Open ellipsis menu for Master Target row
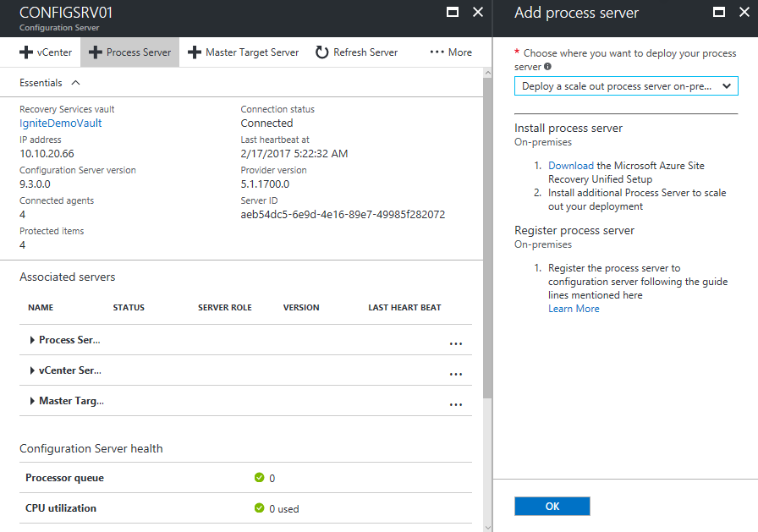 point(456,404)
